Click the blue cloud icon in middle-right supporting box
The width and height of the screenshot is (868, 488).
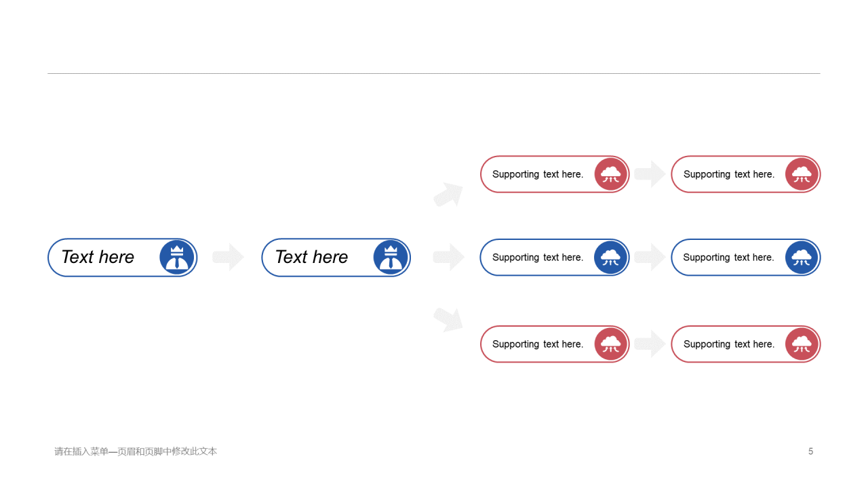click(802, 258)
